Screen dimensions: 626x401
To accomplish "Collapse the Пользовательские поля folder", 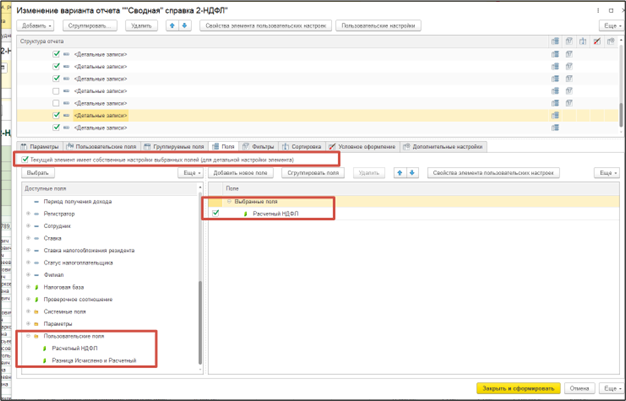I will point(28,336).
